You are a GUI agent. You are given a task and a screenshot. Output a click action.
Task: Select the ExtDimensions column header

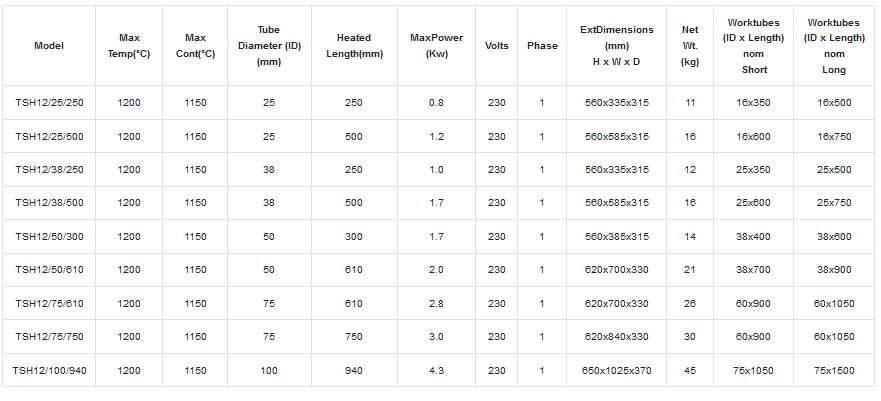coord(617,46)
